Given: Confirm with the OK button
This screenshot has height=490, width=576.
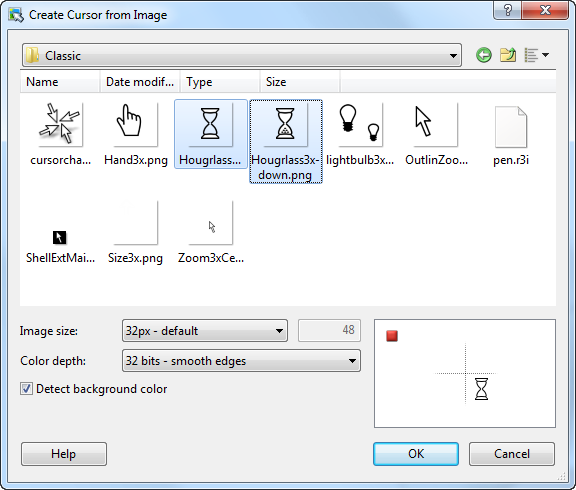Looking at the screenshot, I should pyautogui.click(x=416, y=454).
